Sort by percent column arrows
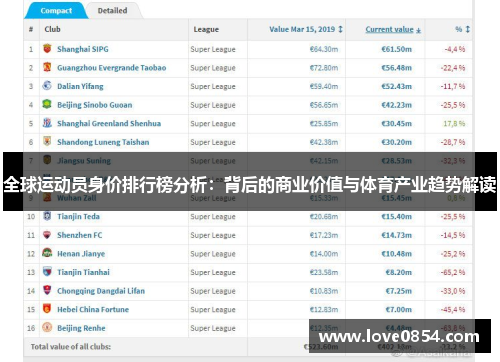 click(467, 29)
